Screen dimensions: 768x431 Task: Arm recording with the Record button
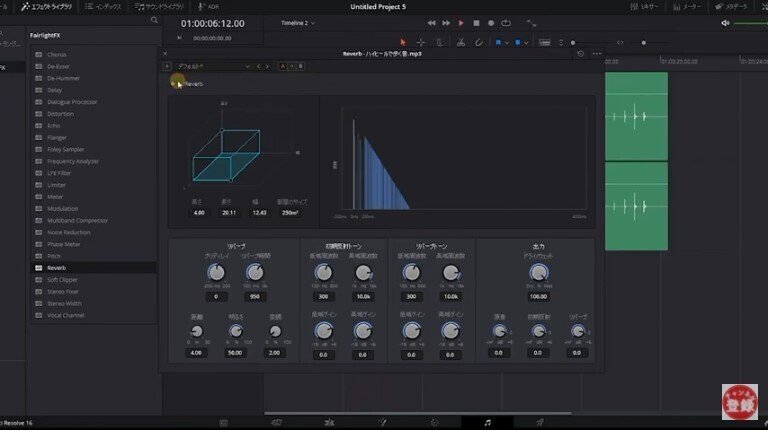click(x=491, y=23)
